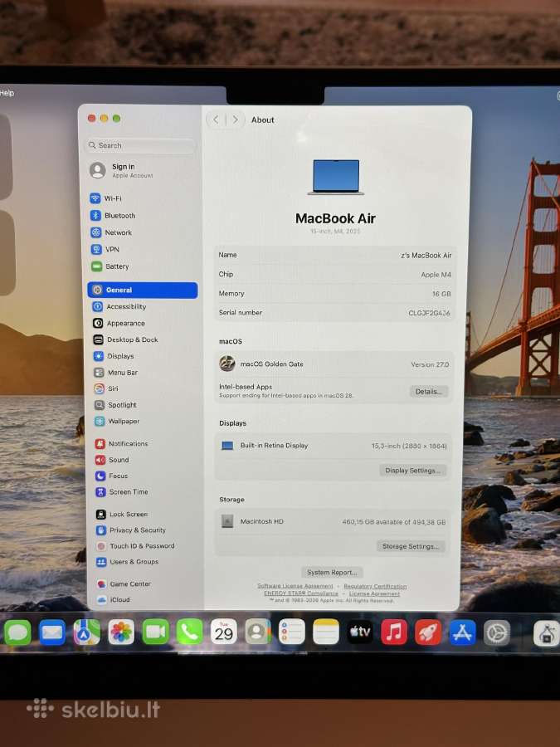560x747 pixels.
Task: Click the Macintosh HD storage row
Action: pyautogui.click(x=334, y=522)
